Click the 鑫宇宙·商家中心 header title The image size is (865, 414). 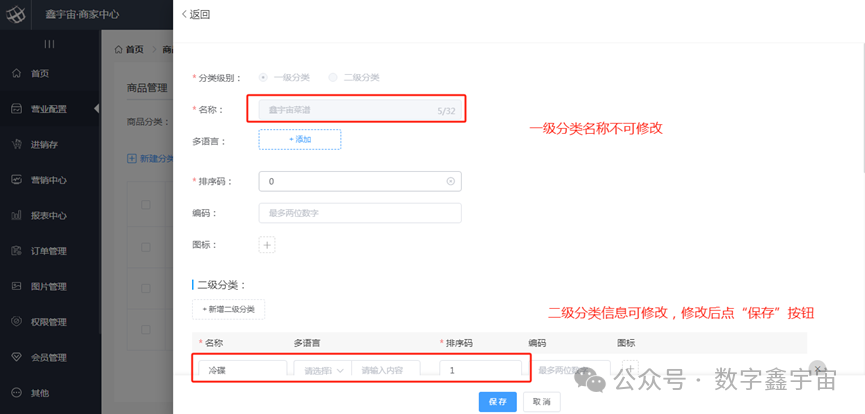coord(82,14)
